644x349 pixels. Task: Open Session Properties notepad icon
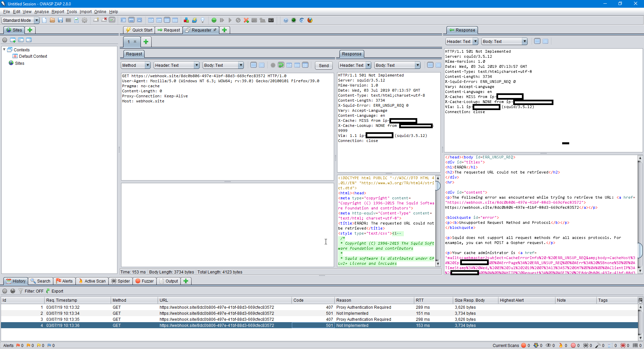coord(76,20)
